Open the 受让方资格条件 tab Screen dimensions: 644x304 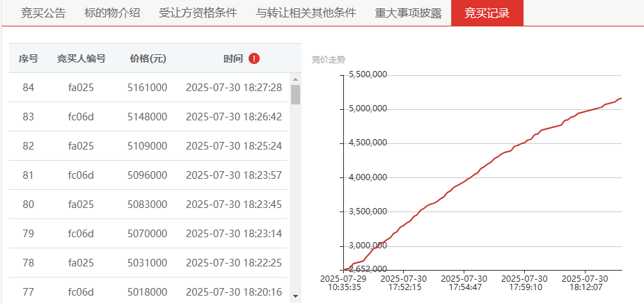click(198, 13)
